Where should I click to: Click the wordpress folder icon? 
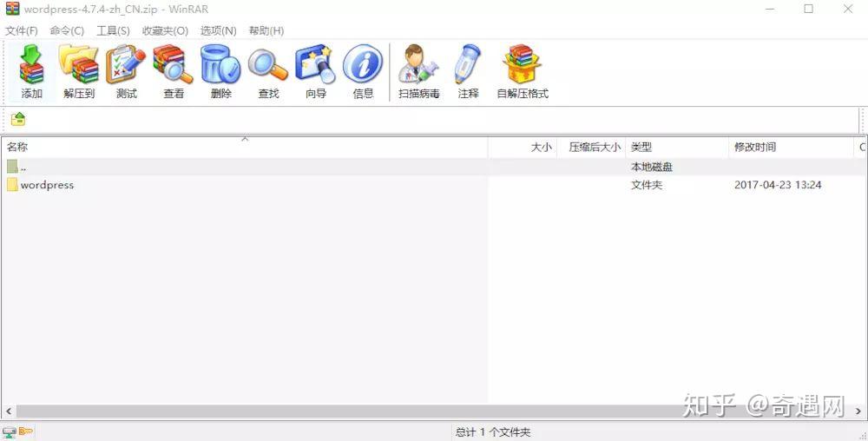click(x=13, y=185)
